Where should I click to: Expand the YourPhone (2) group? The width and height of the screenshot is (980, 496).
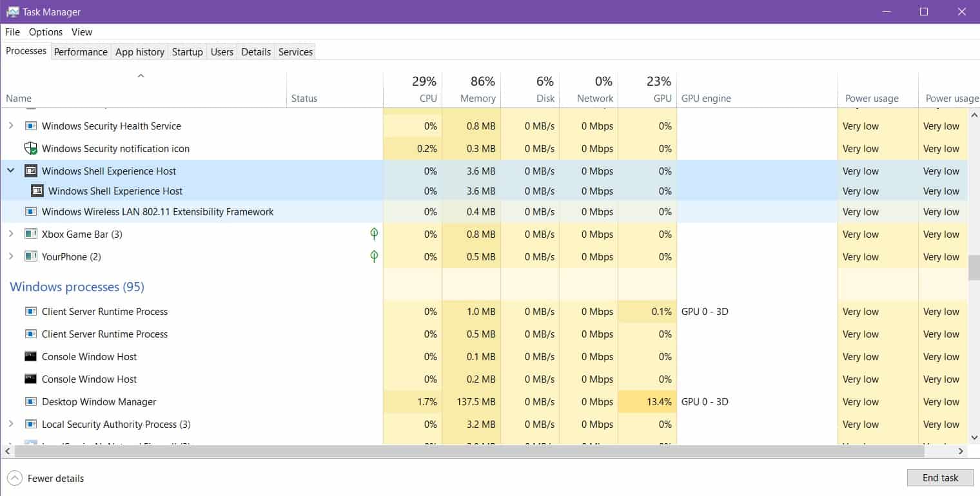click(11, 257)
